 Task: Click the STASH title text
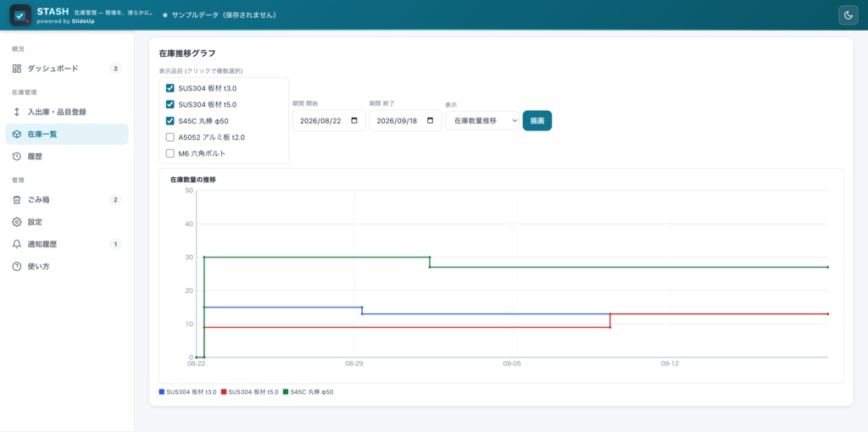pyautogui.click(x=53, y=11)
